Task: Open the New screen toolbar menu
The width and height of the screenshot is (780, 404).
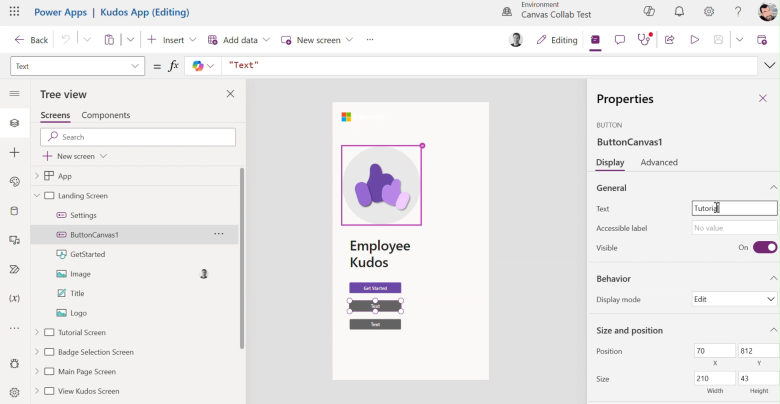Action: (x=317, y=40)
